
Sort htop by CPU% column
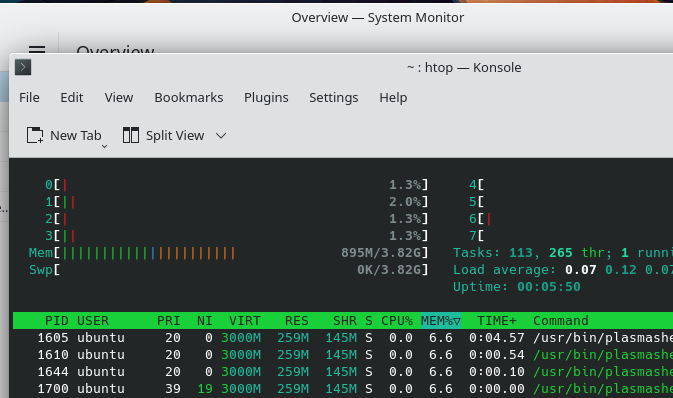pos(397,321)
